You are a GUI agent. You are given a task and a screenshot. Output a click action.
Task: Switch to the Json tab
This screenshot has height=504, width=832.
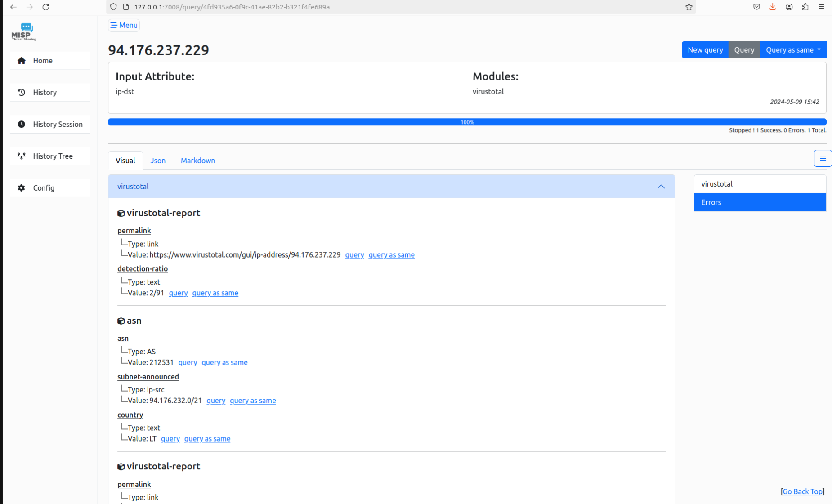[158, 161]
